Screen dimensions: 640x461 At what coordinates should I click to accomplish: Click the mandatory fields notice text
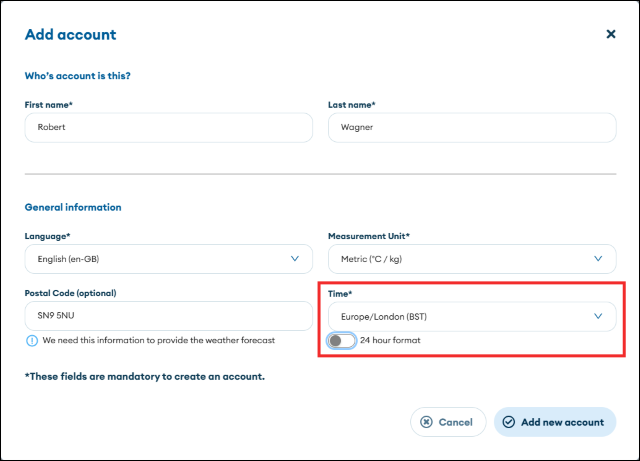[x=144, y=376]
